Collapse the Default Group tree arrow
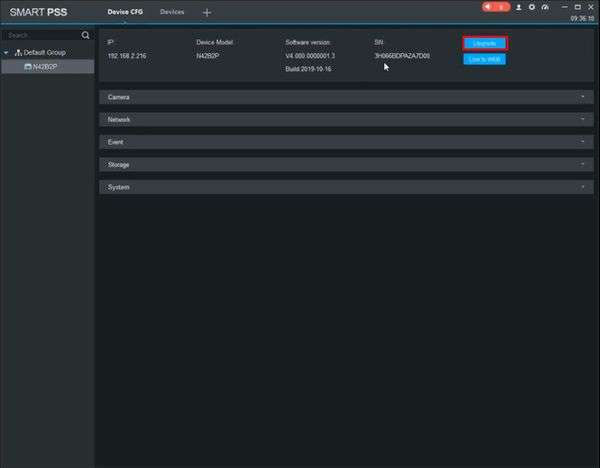The width and height of the screenshot is (600, 468). tap(6, 52)
